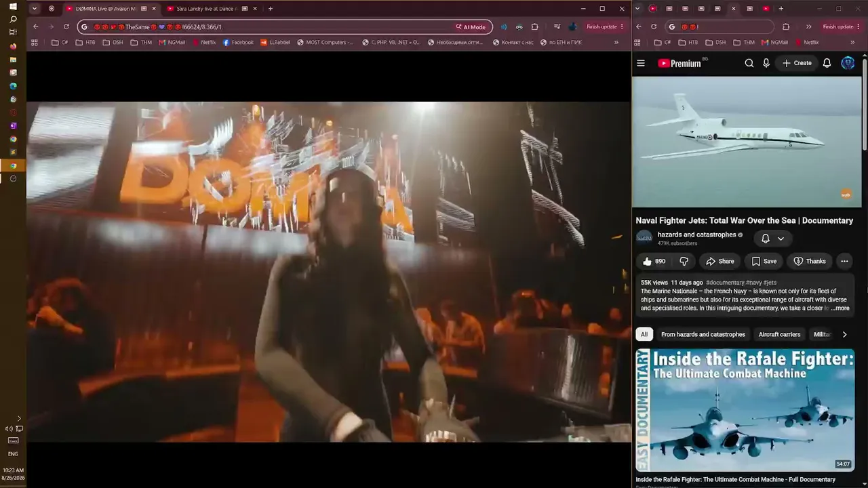
Task: Open MOST Computers bookmark
Action: click(325, 42)
